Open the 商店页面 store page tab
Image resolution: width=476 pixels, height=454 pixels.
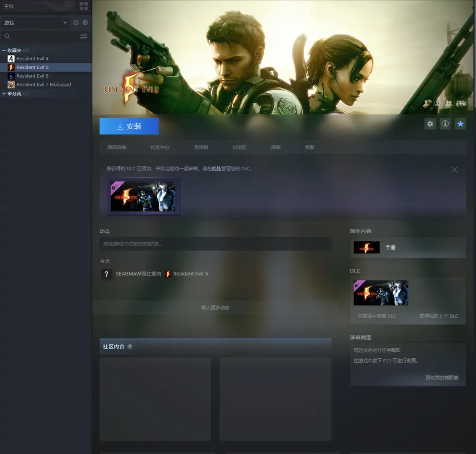point(116,147)
